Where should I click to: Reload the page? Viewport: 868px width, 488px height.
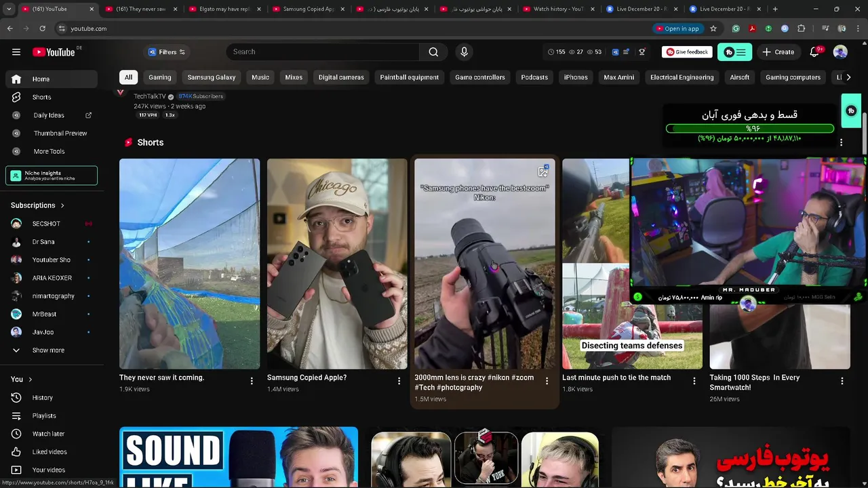point(42,28)
